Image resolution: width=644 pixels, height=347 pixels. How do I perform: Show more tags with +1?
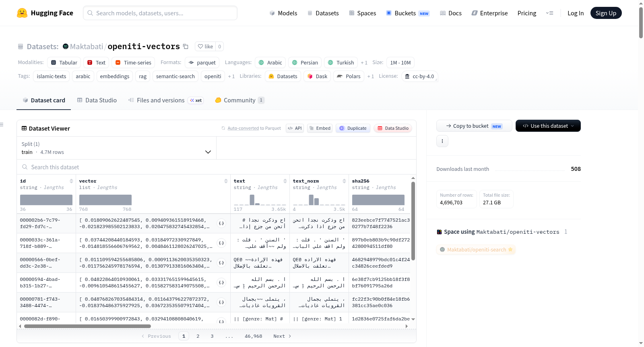point(231,77)
